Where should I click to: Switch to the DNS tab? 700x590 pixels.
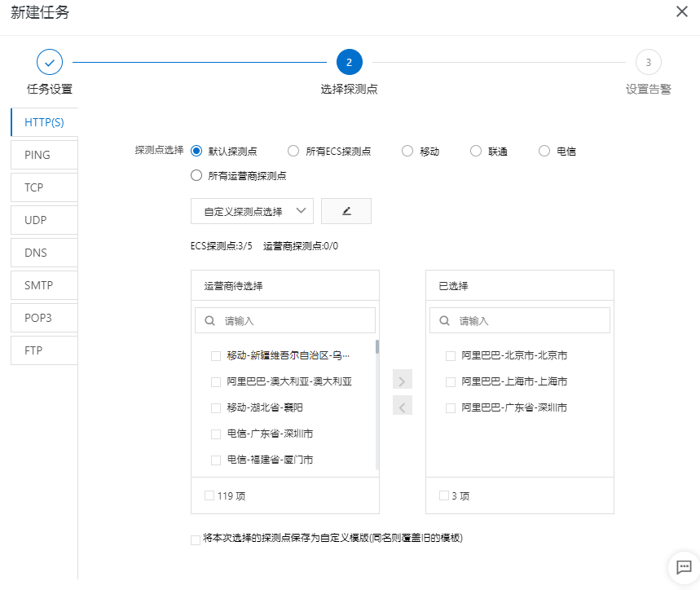pyautogui.click(x=44, y=253)
